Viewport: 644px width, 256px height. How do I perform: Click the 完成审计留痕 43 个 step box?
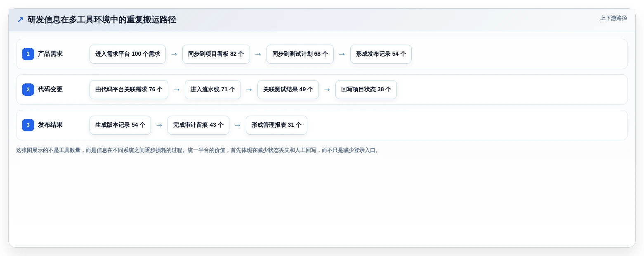198,125
